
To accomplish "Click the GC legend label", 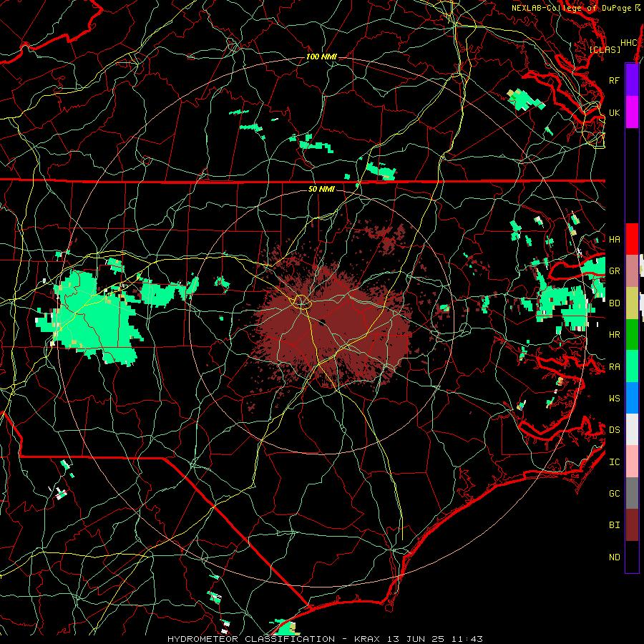I will 614,493.
